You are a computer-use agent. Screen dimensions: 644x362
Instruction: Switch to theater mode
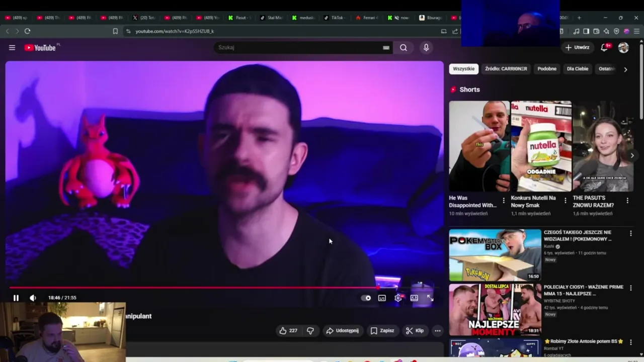click(414, 298)
